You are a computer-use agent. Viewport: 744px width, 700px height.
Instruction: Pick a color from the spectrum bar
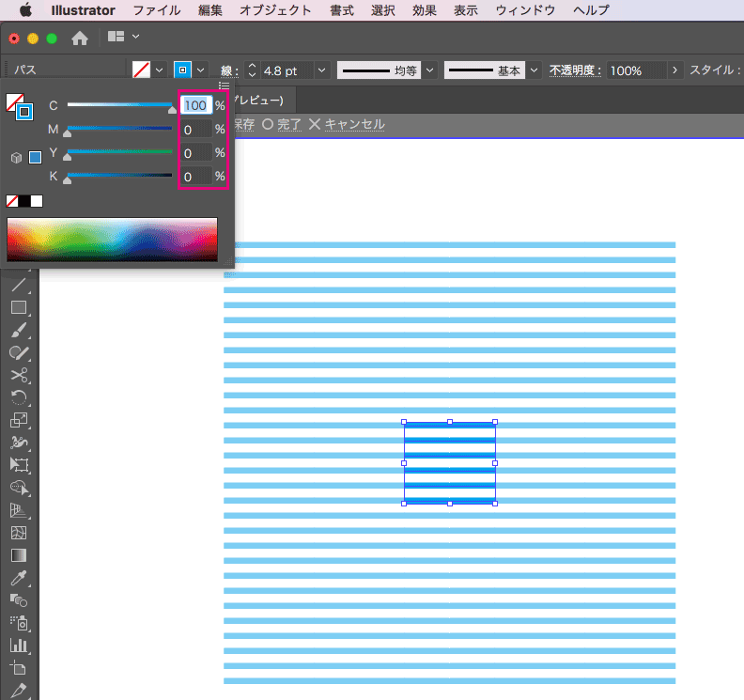tap(112, 240)
